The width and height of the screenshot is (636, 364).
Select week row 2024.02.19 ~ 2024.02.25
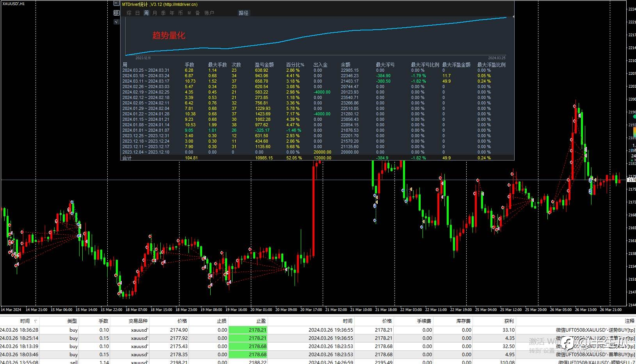(317, 92)
